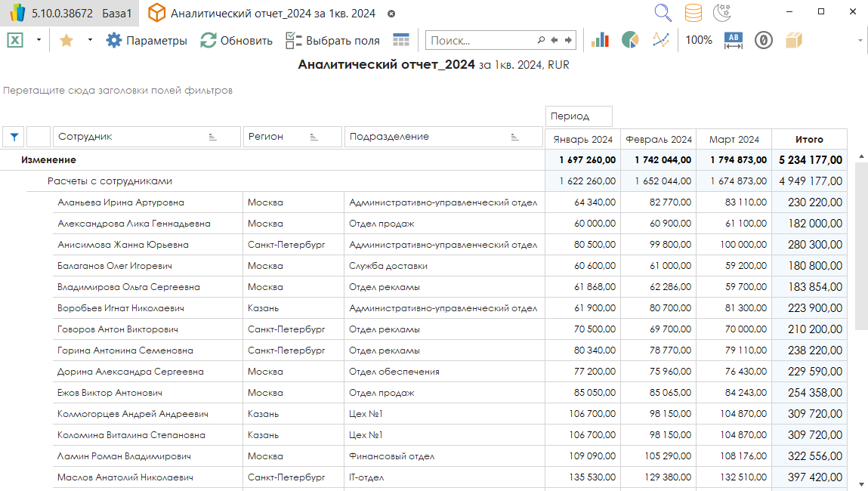Switch to the Аналитический отчет_2024 tab
The height and width of the screenshot is (491, 868).
[x=272, y=14]
